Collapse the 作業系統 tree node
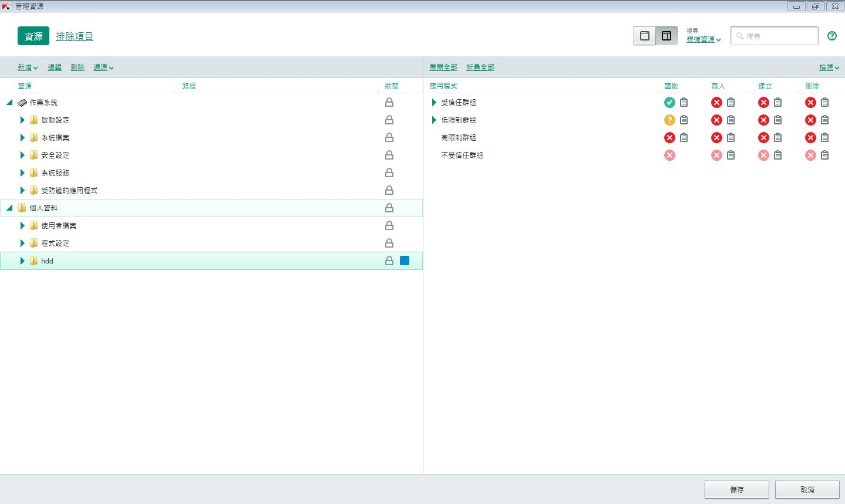Viewport: 845px width, 504px height. (x=9, y=102)
